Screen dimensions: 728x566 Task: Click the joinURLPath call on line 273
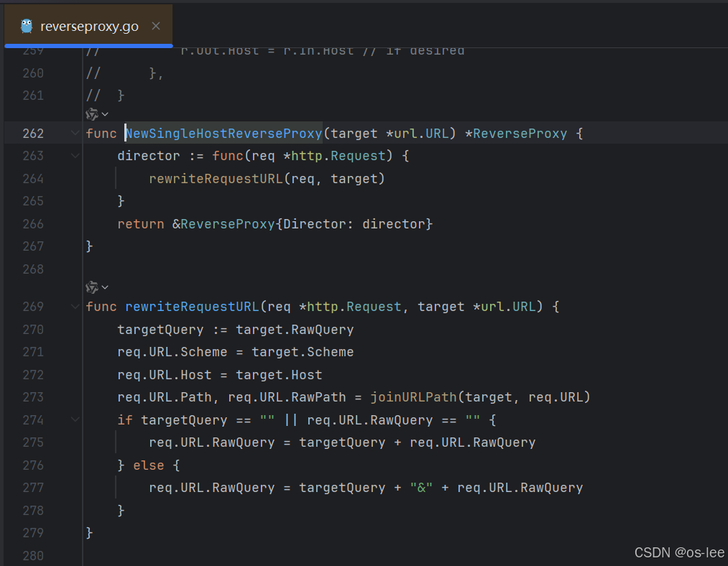pyautogui.click(x=413, y=397)
